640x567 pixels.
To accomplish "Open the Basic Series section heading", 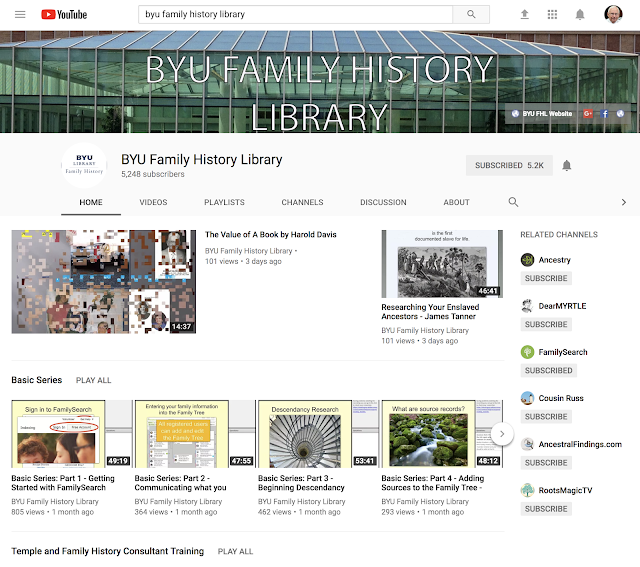I will pos(37,380).
